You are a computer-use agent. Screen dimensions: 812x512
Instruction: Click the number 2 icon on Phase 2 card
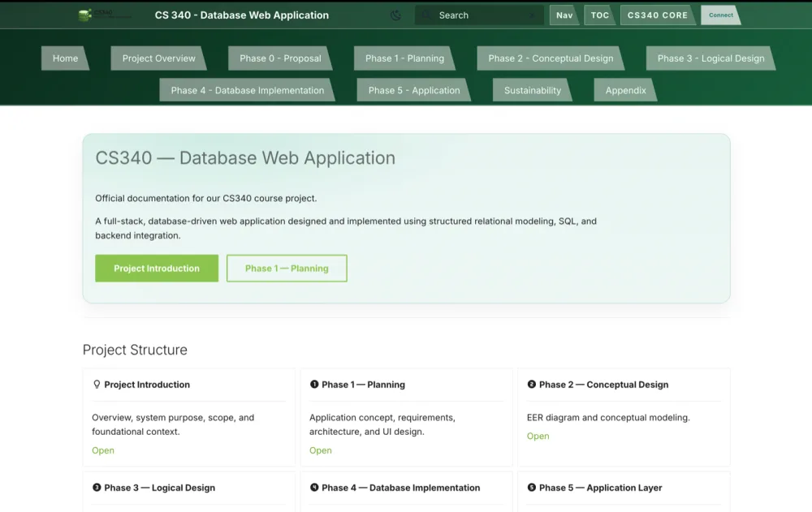[531, 384]
